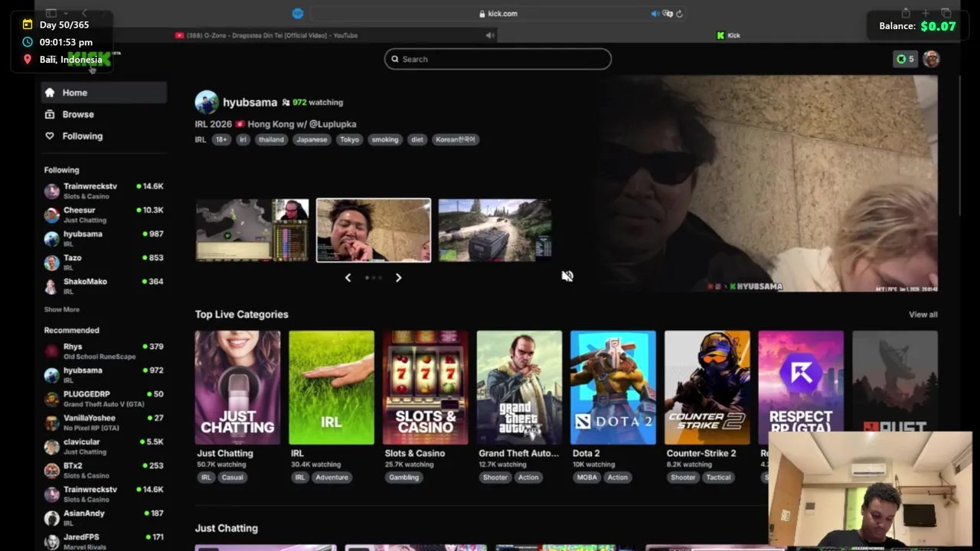
Task: Select the diet tag
Action: (x=416, y=139)
